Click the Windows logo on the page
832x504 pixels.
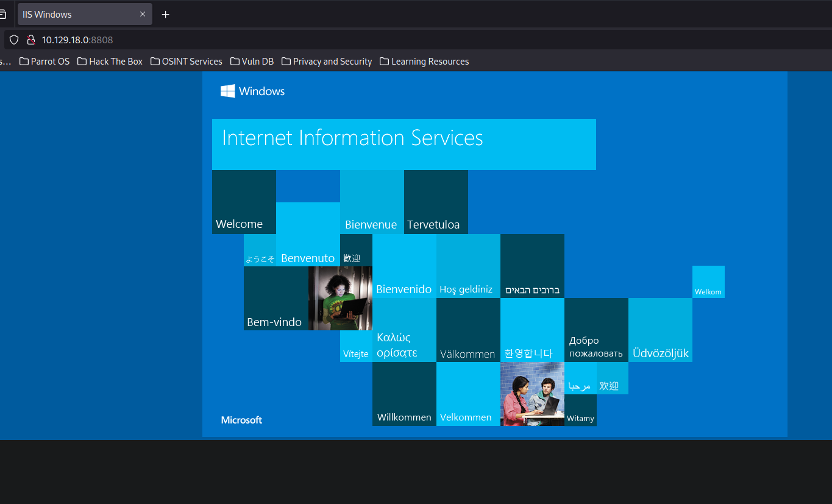[252, 91]
